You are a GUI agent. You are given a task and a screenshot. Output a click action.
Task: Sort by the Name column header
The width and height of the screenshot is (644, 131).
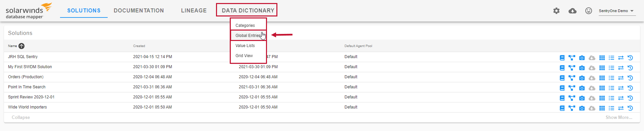pos(12,46)
